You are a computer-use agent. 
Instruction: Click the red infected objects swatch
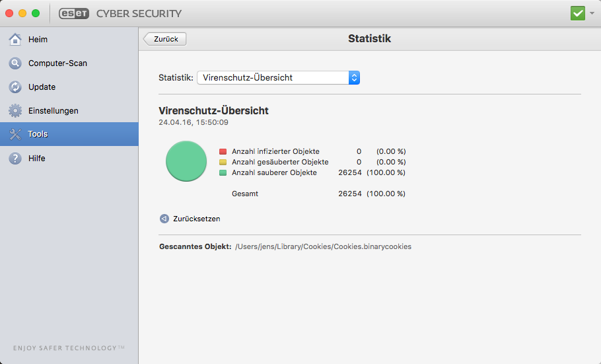tap(223, 151)
